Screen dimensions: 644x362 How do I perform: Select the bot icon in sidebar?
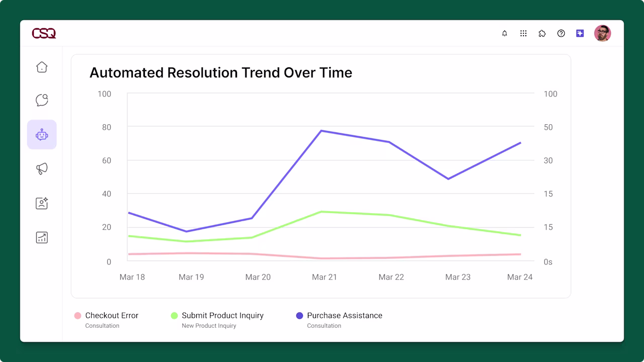(42, 134)
